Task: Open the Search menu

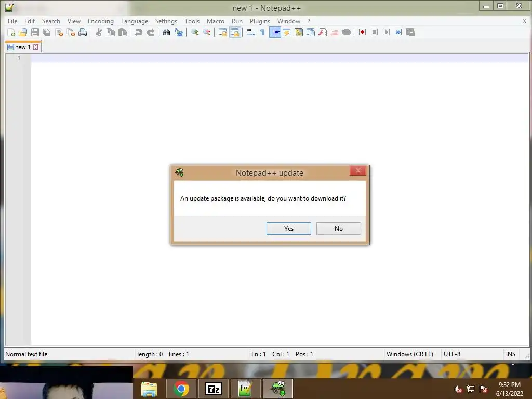Action: click(x=51, y=21)
